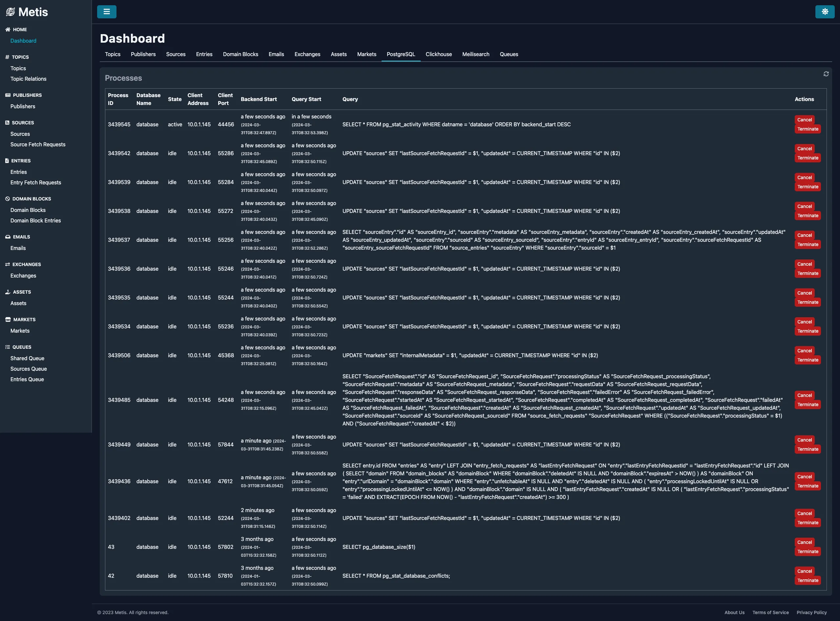Open the Privacy Policy link

811,612
